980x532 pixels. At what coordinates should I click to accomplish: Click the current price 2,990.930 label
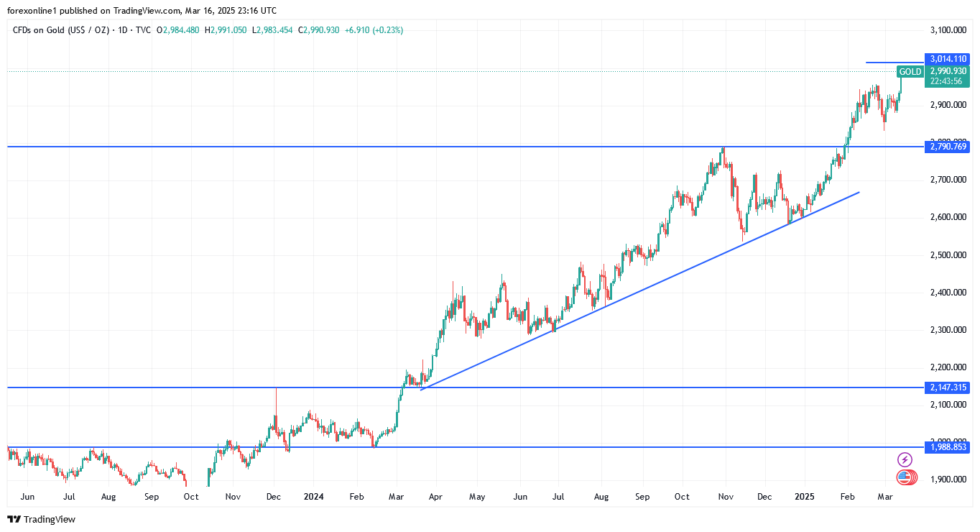pyautogui.click(x=948, y=71)
